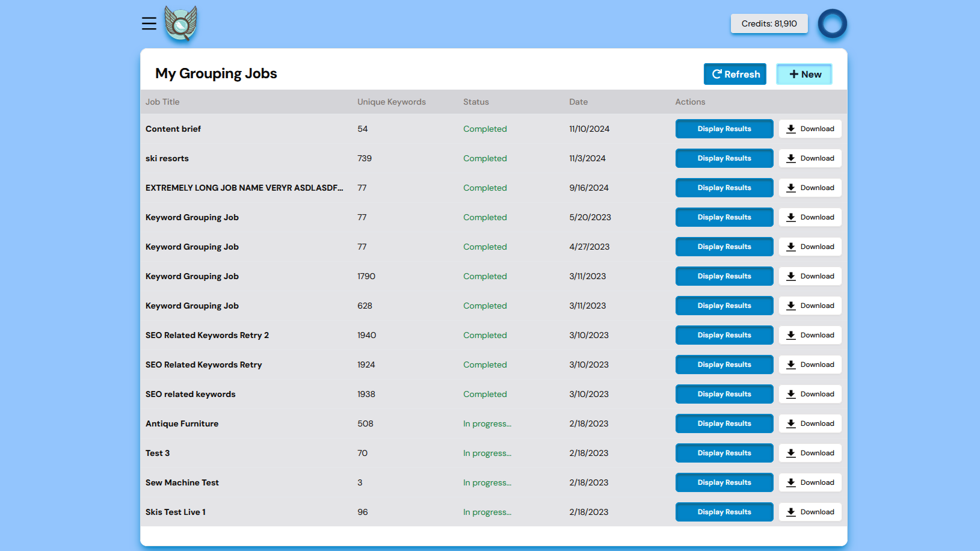
Task: Download the ski resorts results
Action: point(810,158)
